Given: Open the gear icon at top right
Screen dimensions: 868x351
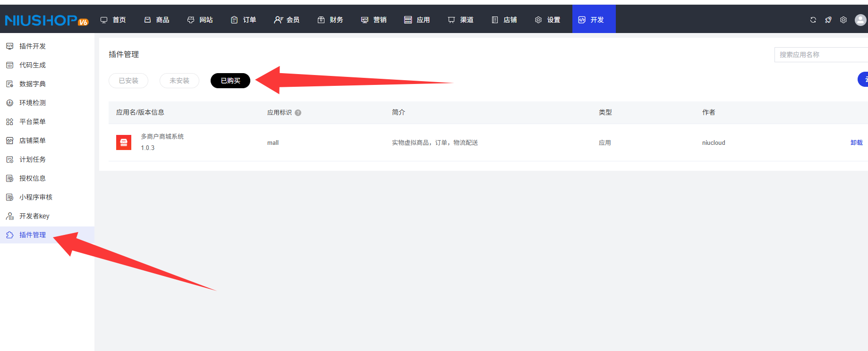Looking at the screenshot, I should 843,20.
